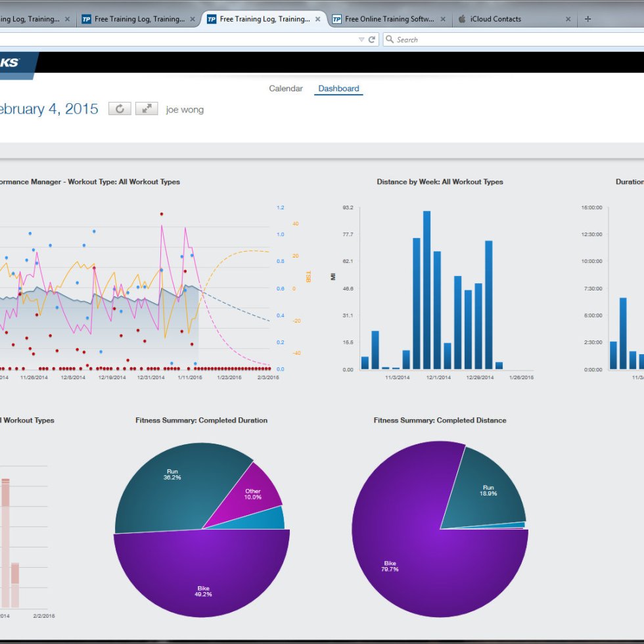Click tallest bar in Distance by Week chart
Viewport: 644px width, 644px height.
click(x=426, y=289)
